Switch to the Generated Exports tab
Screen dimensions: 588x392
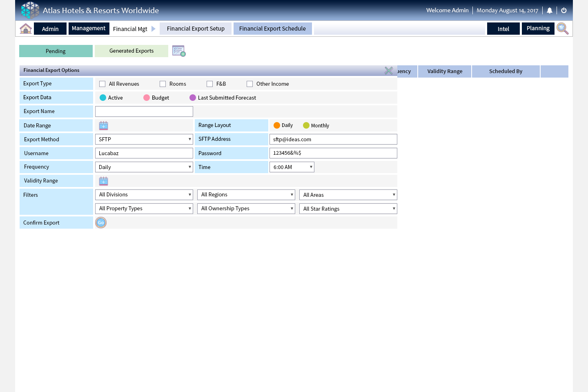click(131, 51)
